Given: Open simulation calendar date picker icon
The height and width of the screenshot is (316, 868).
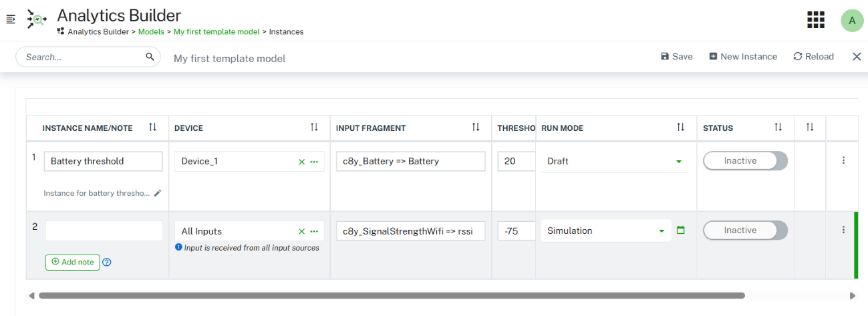Looking at the screenshot, I should pyautogui.click(x=681, y=230).
